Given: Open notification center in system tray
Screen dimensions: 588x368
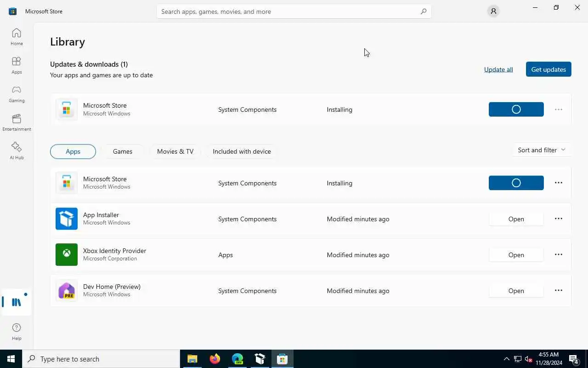Looking at the screenshot, I should (x=574, y=359).
